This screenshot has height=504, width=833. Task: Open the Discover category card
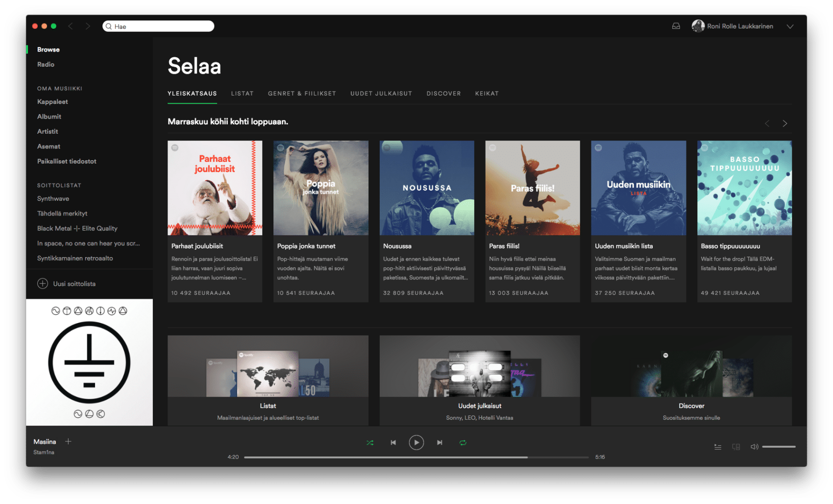pos(691,381)
